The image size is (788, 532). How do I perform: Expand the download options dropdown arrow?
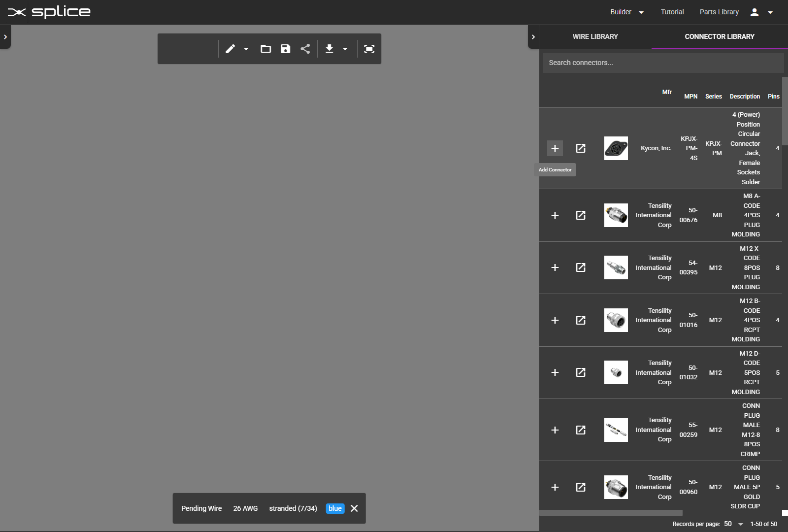click(345, 49)
